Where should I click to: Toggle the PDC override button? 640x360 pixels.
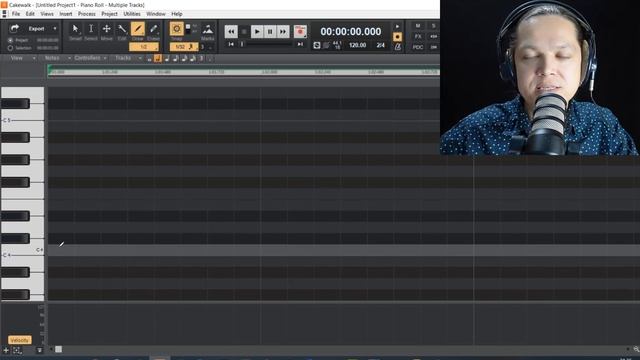418,47
